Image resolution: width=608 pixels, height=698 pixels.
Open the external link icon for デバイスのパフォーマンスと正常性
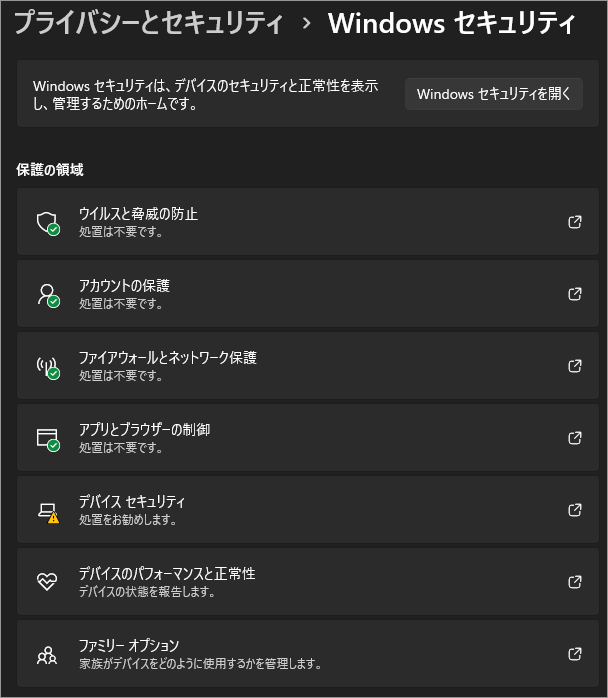575,582
